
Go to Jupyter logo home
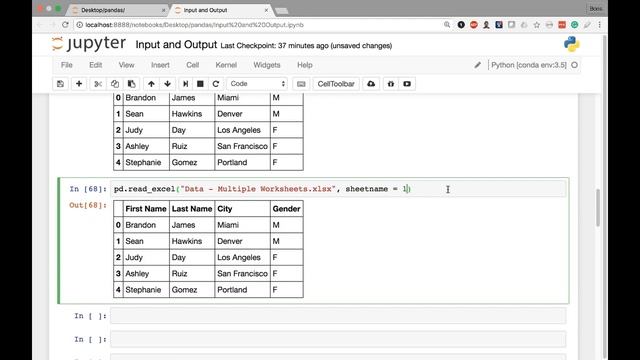(x=89, y=44)
